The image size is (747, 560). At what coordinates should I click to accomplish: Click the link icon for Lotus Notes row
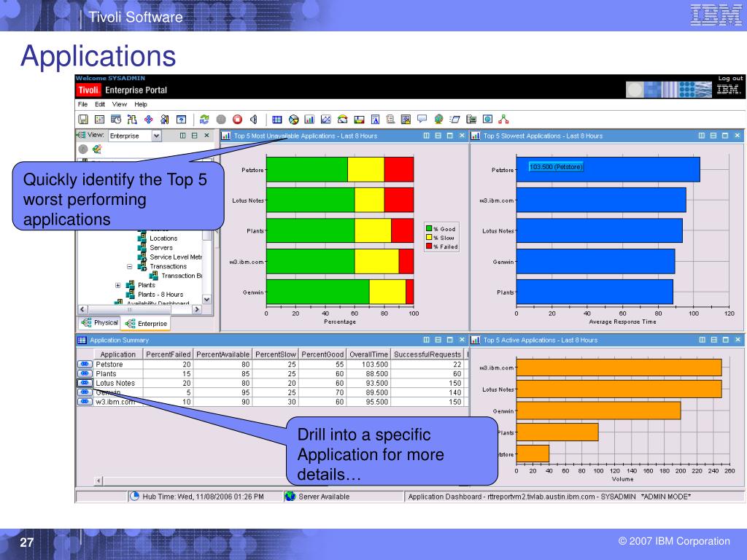click(85, 383)
